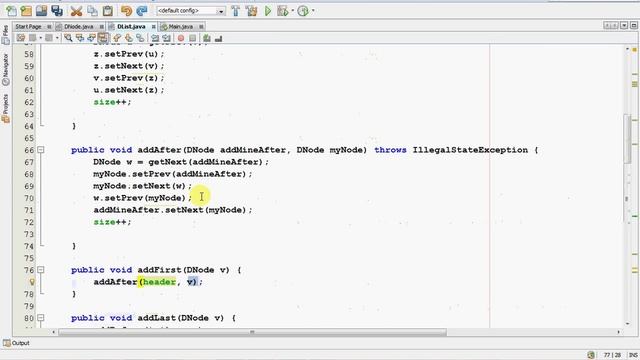Click the Shift Line Right icon
Screen dimensions: 640x360
coord(166,38)
